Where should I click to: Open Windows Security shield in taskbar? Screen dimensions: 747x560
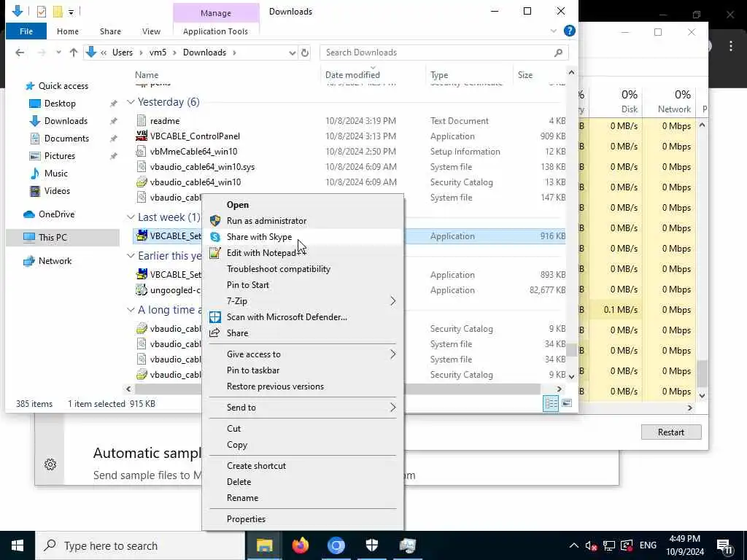click(x=371, y=545)
